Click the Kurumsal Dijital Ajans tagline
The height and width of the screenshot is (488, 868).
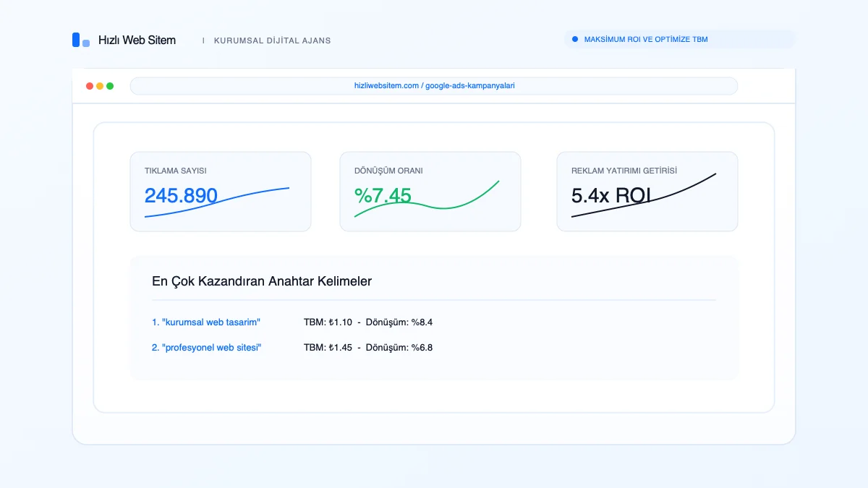tap(272, 40)
